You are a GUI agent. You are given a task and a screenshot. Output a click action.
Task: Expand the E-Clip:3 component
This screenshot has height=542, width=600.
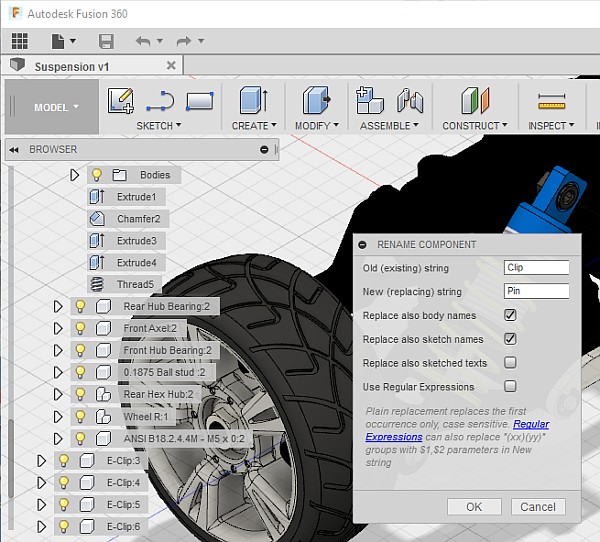point(41,461)
